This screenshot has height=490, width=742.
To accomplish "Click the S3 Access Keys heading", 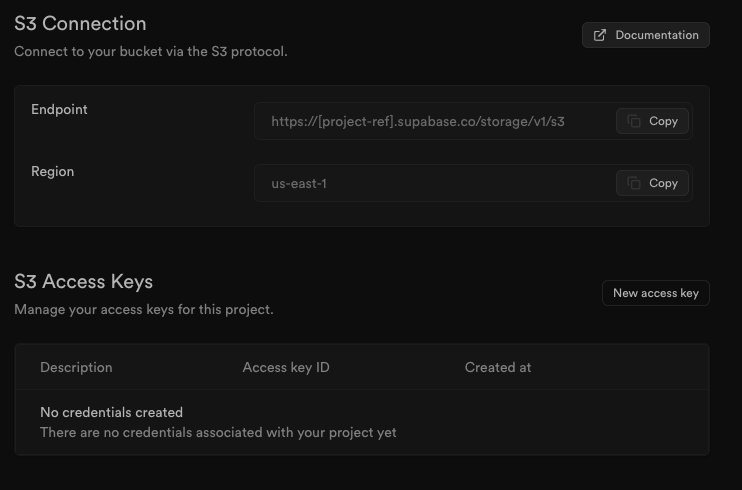I will (83, 281).
